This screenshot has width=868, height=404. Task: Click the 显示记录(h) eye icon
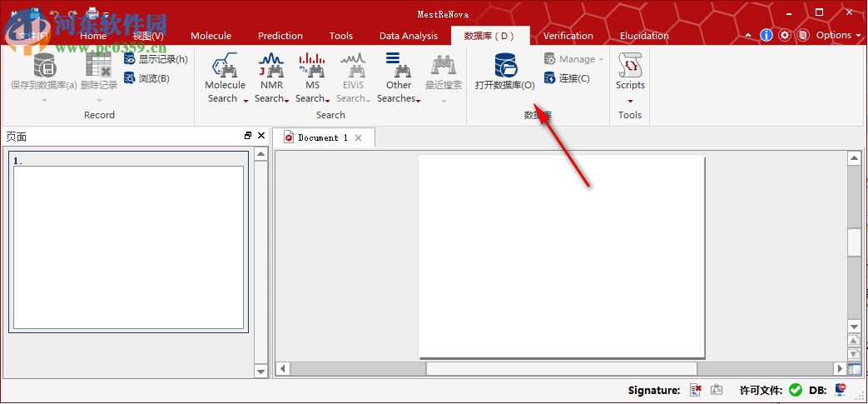[130, 59]
